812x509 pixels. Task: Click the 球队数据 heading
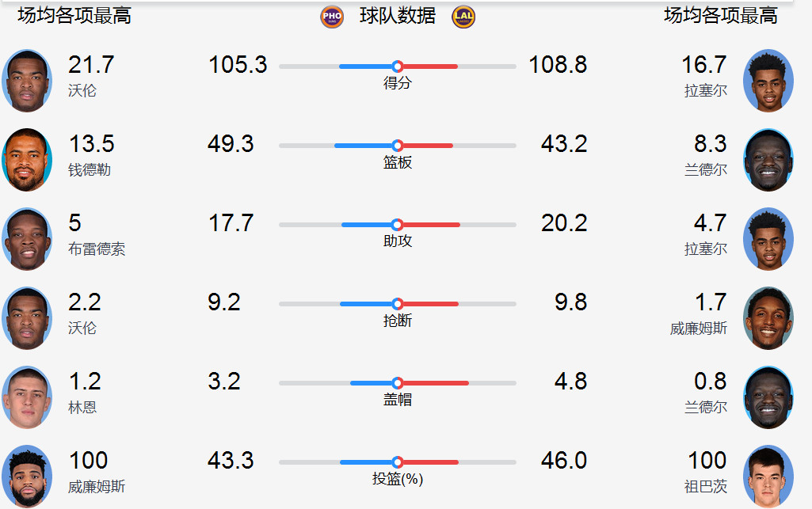pyautogui.click(x=398, y=16)
